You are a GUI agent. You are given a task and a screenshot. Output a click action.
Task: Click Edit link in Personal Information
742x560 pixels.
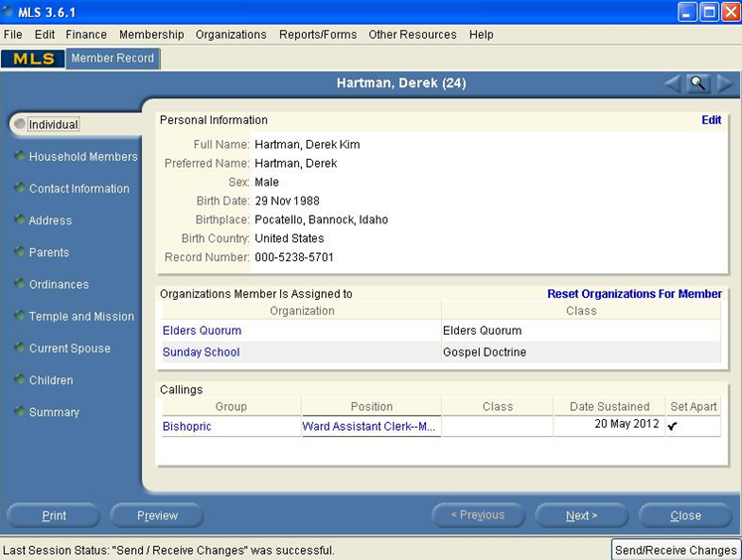point(711,120)
